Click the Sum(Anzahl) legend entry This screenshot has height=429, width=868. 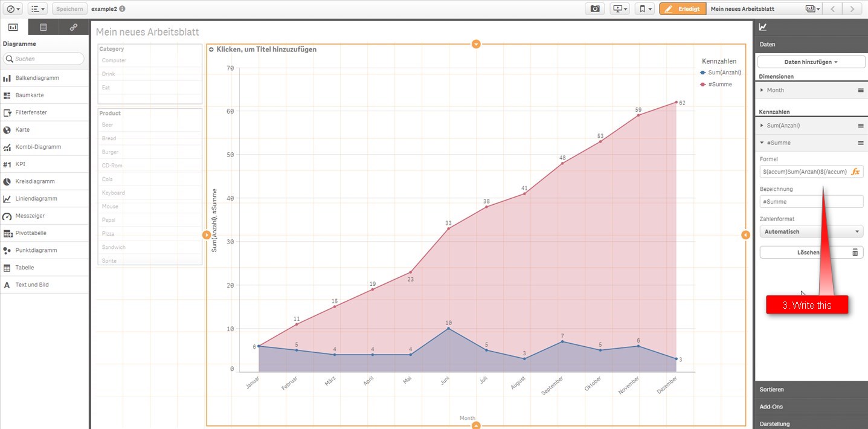click(721, 73)
